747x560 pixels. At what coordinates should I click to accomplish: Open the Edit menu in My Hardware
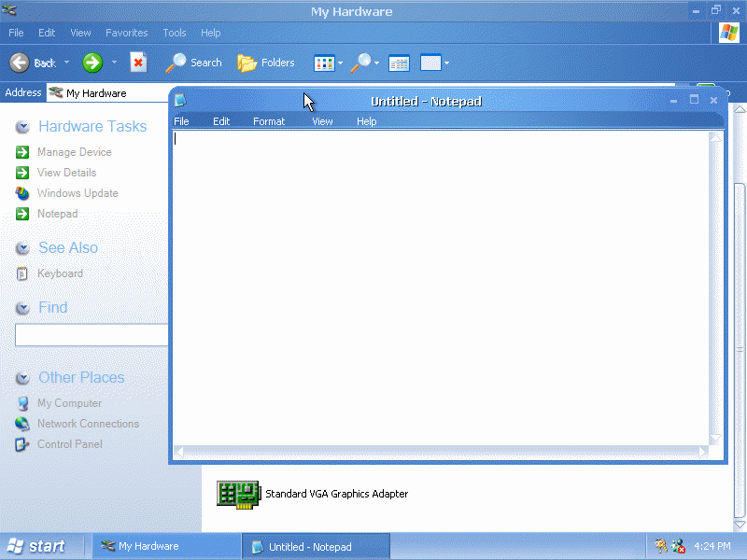(47, 33)
